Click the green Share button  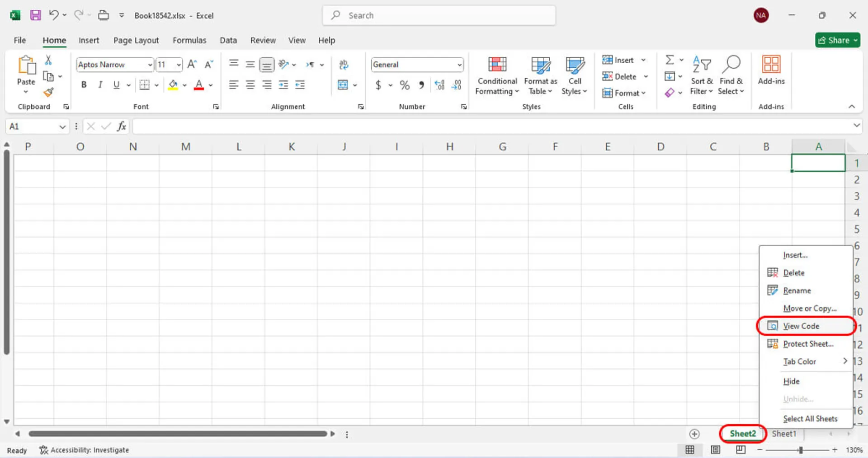837,40
